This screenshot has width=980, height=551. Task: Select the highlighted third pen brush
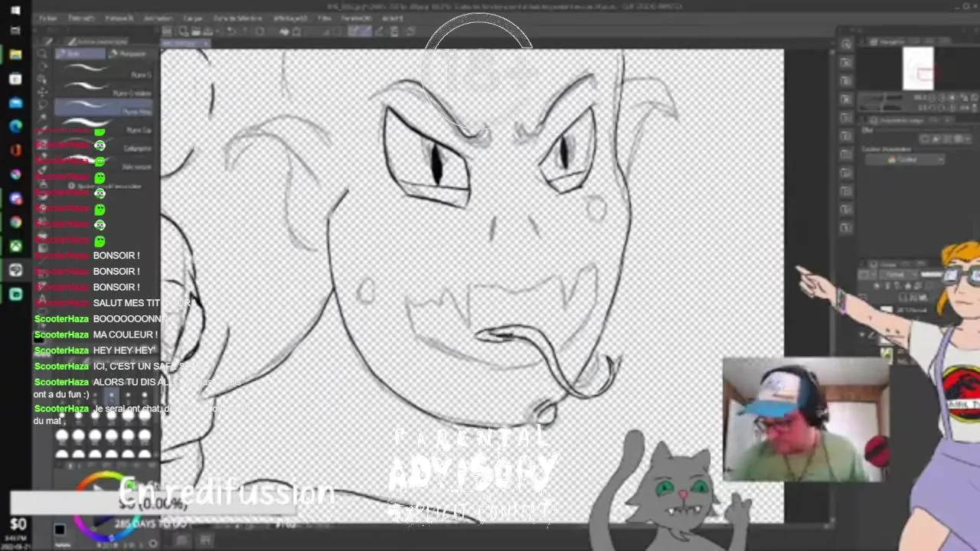105,109
